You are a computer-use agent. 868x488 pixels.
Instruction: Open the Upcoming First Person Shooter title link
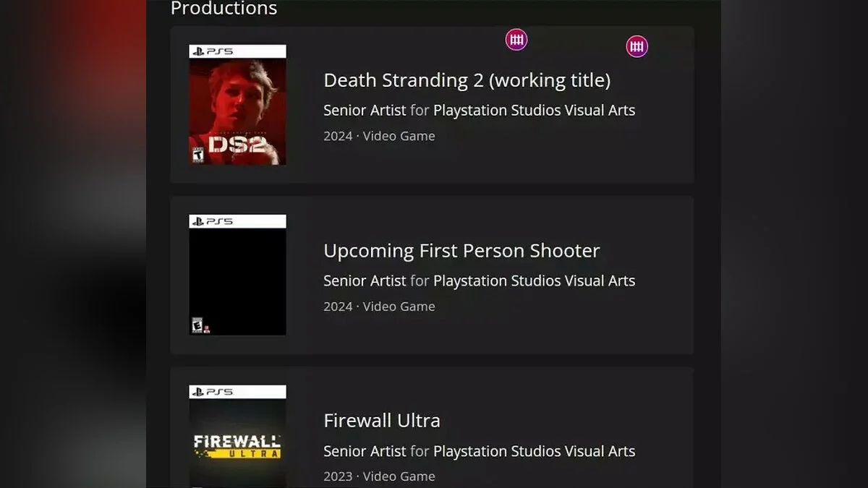tap(461, 251)
